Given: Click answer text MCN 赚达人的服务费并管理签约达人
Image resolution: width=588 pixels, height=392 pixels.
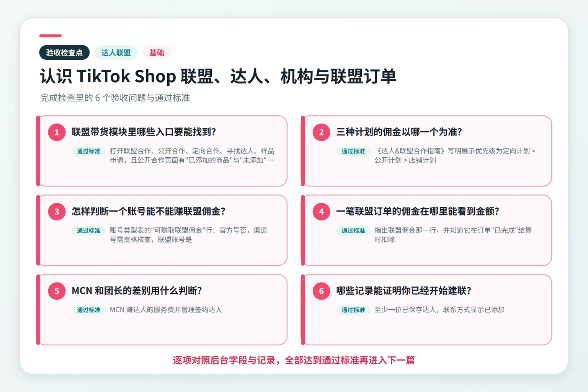Looking at the screenshot, I should click(x=166, y=310).
